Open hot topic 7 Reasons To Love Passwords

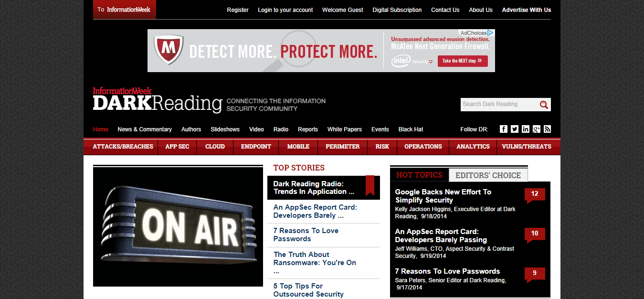coord(447,271)
